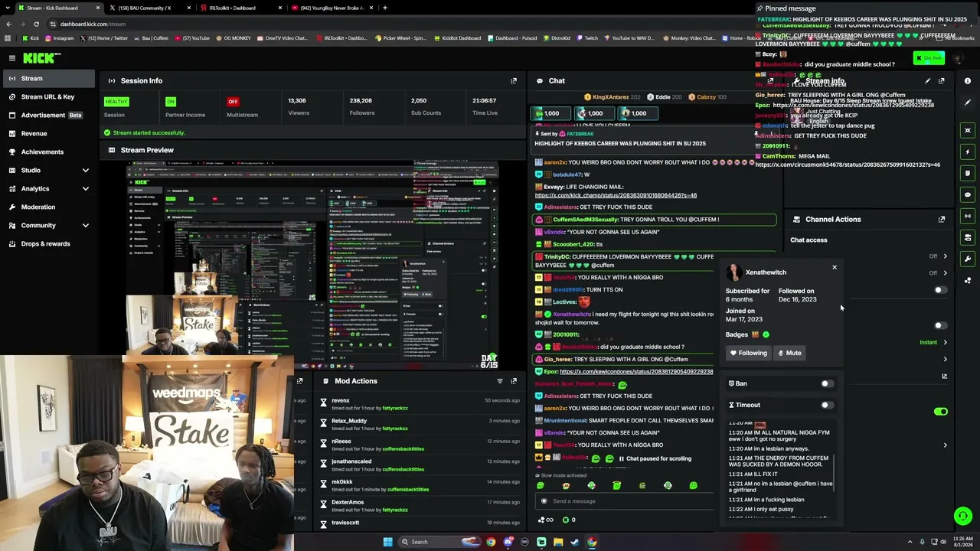Screen dimensions: 980x551
Task: Click the broadcast signal rail icon
Action: (x=968, y=216)
